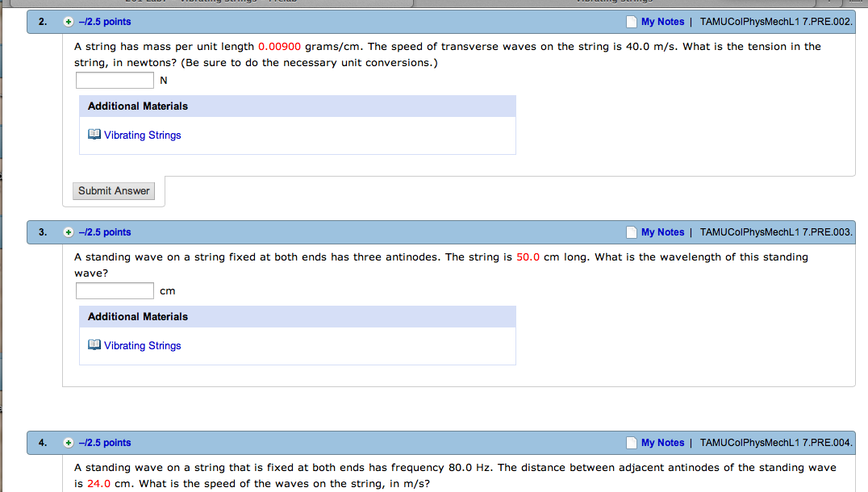Open the notes page icon beside question 4
The image size is (868, 492).
pyautogui.click(x=630, y=442)
